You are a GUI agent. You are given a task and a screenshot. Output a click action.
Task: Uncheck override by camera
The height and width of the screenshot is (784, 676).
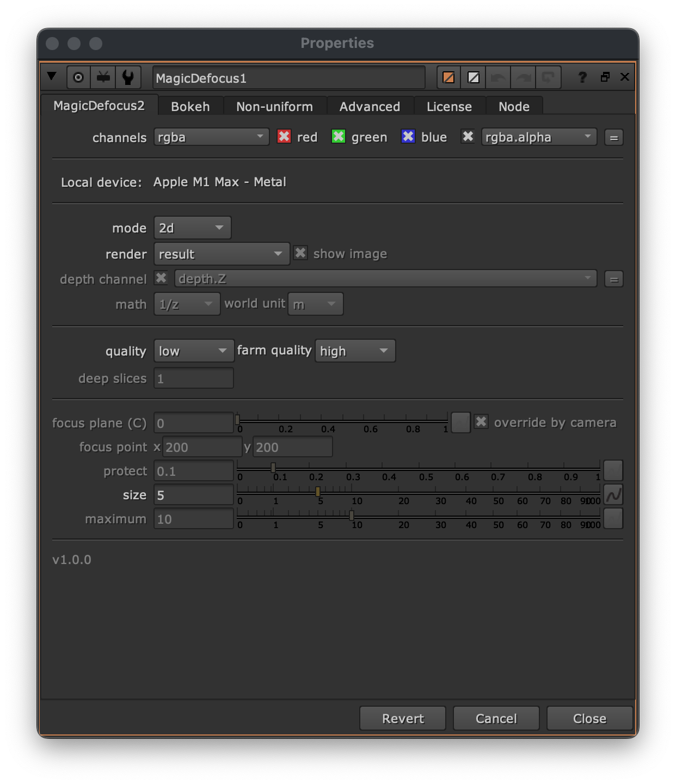pyautogui.click(x=481, y=422)
